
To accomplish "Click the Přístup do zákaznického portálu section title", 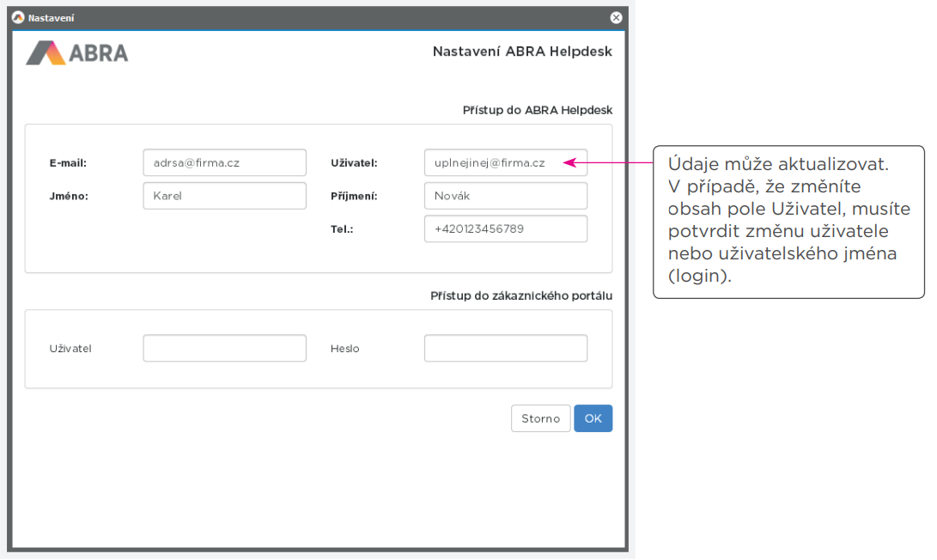I will pos(520,295).
